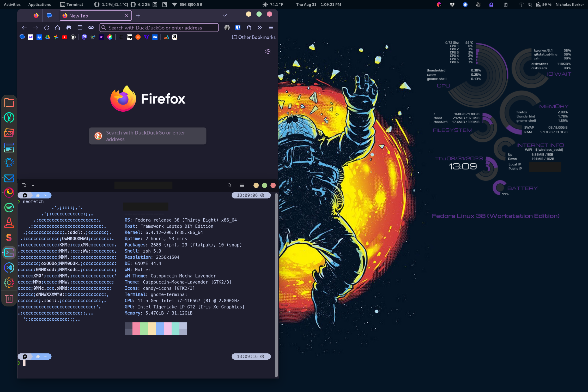Open Signal messenger from the dock
The width and height of the screenshot is (588, 392).
click(x=9, y=163)
